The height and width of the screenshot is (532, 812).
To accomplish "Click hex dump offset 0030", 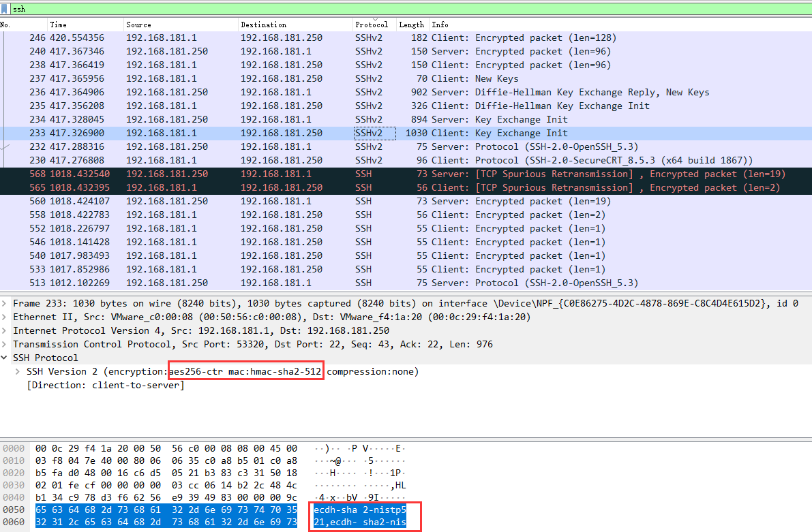I will tap(14, 485).
